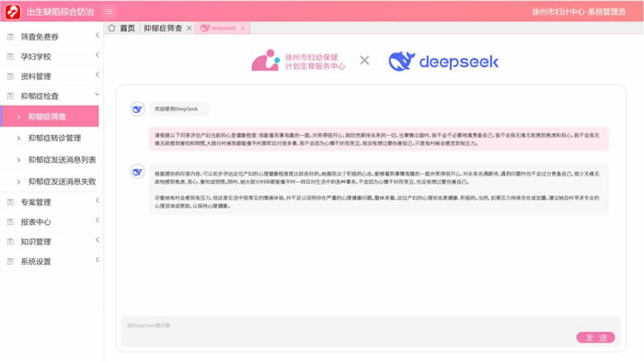The height and width of the screenshot is (362, 644).
Task: Expand 系统设置 chevron arrow
Action: pyautogui.click(x=98, y=259)
